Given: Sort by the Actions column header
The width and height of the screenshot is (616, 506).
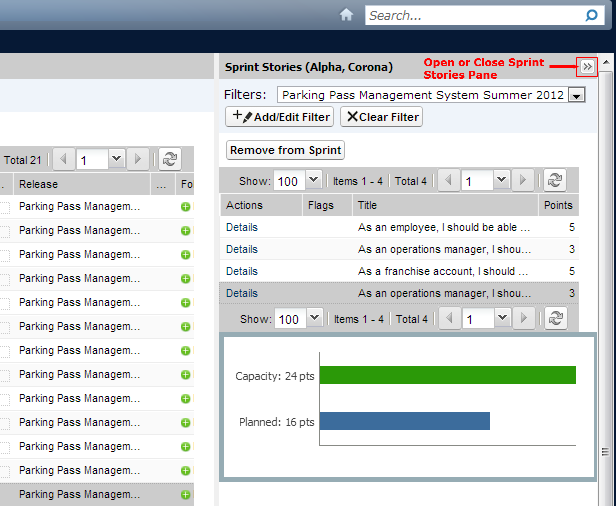Looking at the screenshot, I should [x=261, y=205].
